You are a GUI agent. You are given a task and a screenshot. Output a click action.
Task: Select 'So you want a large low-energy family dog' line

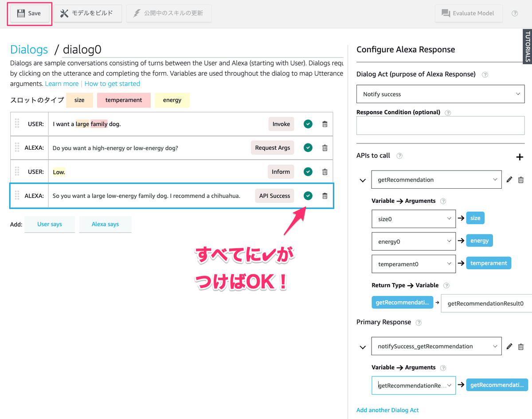tap(146, 196)
